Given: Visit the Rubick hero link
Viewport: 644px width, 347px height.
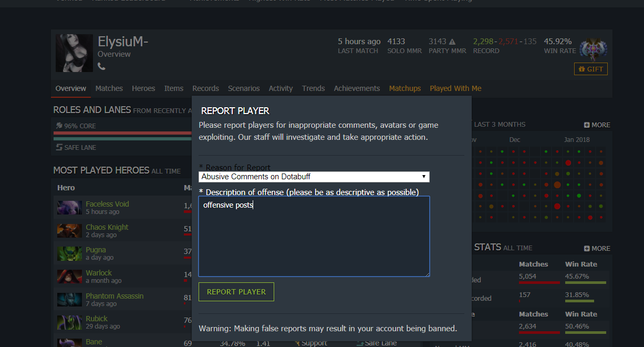Looking at the screenshot, I should point(97,319).
